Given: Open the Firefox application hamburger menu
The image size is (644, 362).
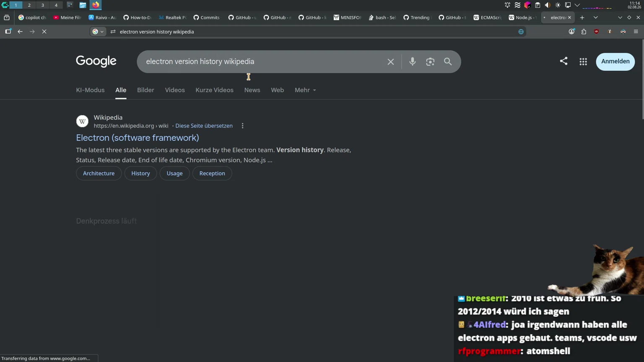Looking at the screenshot, I should click(x=636, y=31).
